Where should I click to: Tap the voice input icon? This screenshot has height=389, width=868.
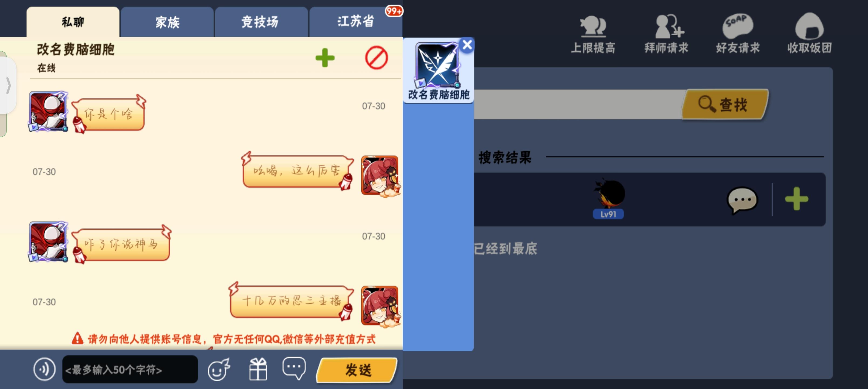click(44, 369)
